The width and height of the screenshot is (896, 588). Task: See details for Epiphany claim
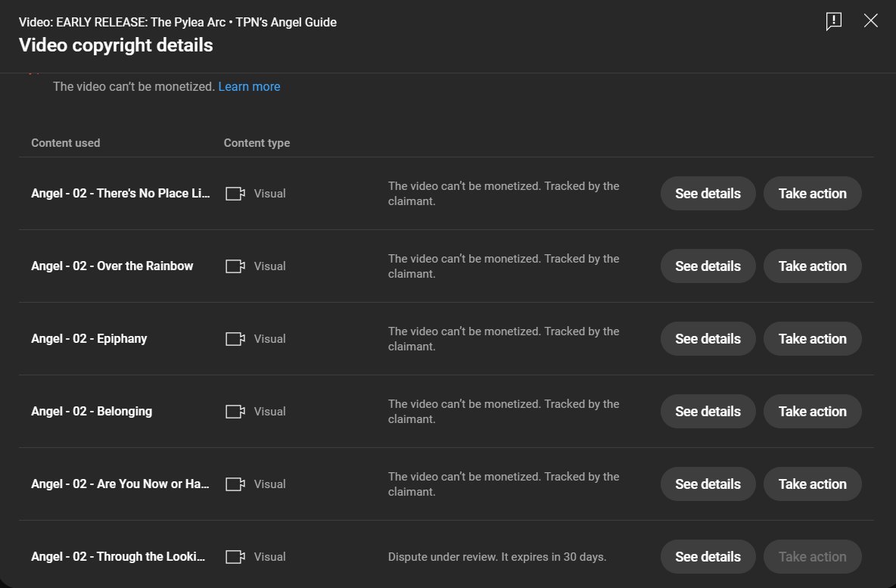click(708, 338)
